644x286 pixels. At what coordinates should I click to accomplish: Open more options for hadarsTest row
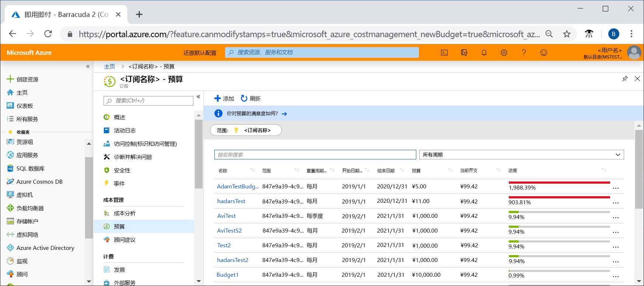click(616, 203)
